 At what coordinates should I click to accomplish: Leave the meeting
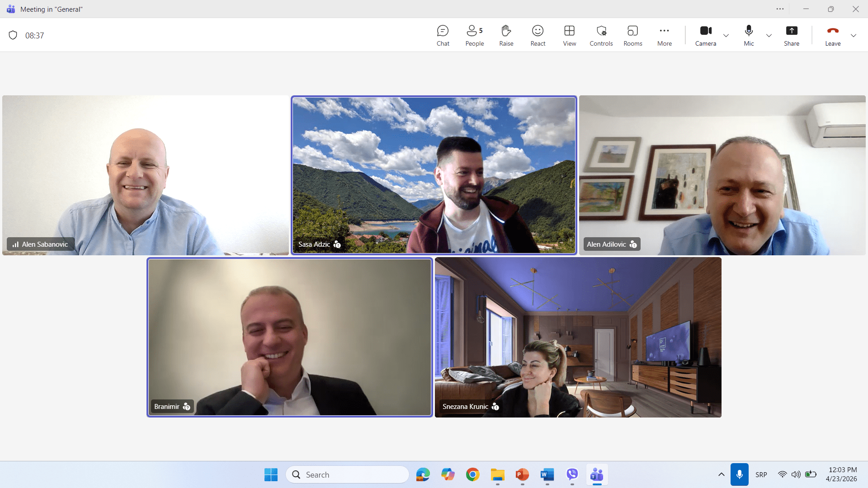click(x=832, y=36)
